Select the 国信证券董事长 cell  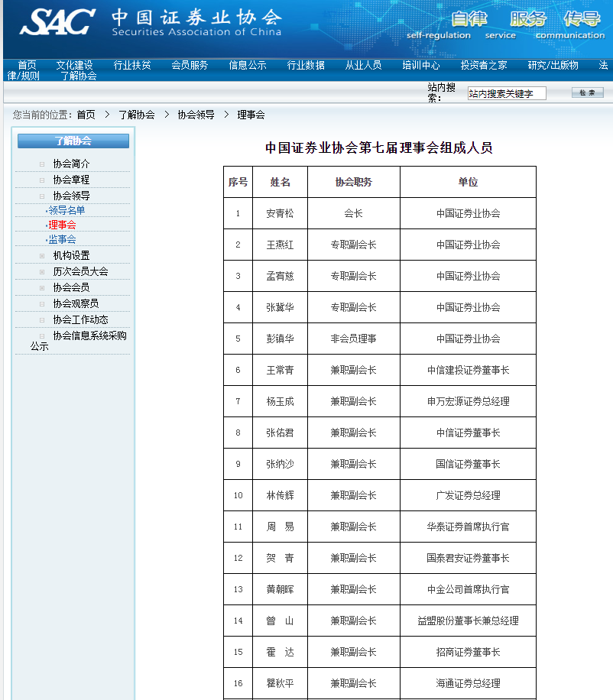point(468,464)
